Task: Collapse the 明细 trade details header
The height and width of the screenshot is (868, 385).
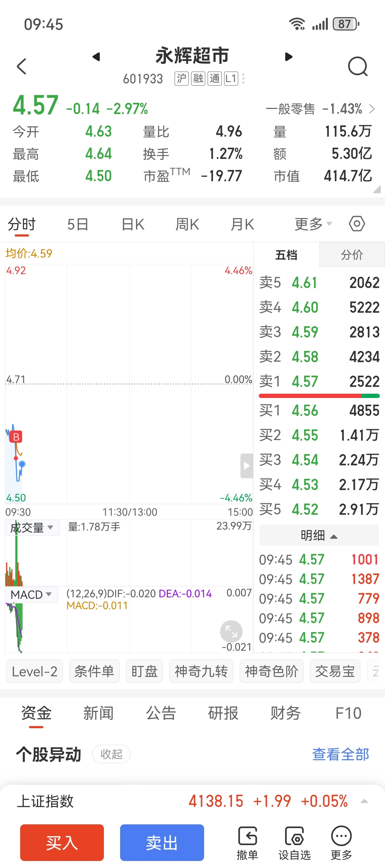Action: [x=319, y=535]
